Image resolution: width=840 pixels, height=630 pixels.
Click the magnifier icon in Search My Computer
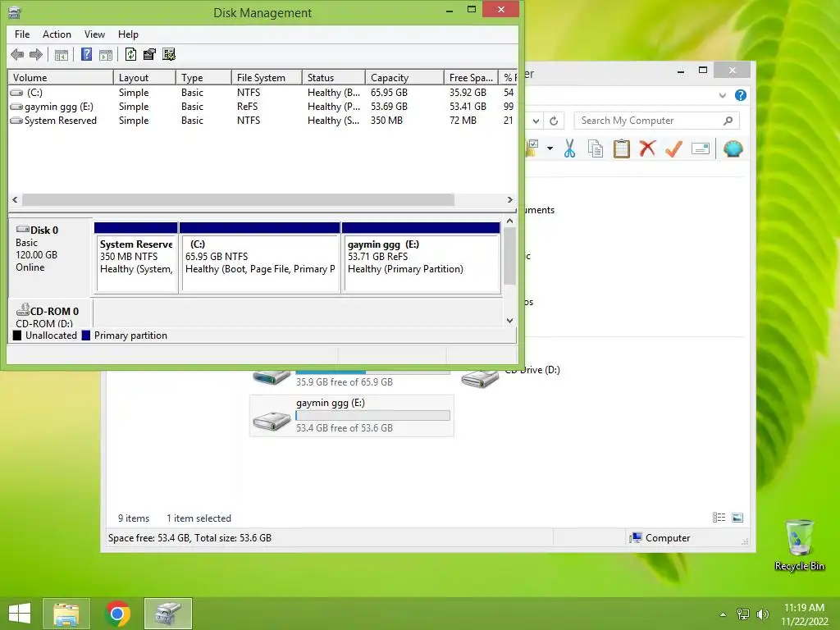click(728, 121)
